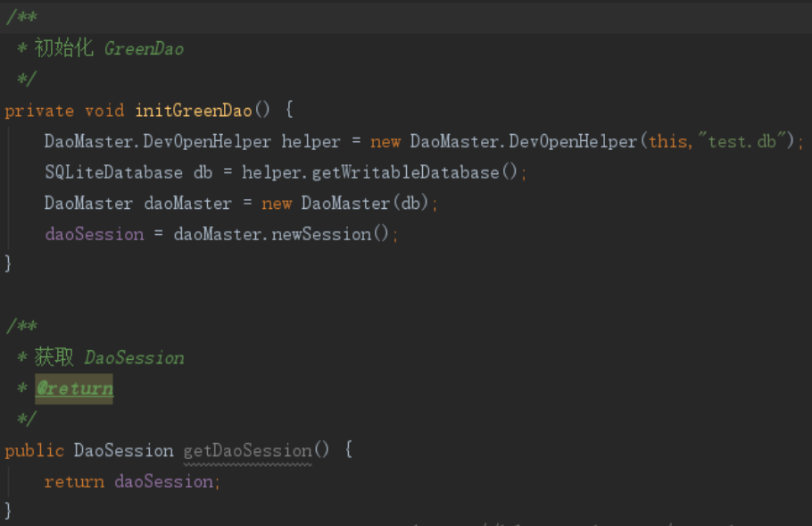The height and width of the screenshot is (526, 812).
Task: Click "return daoSession;" statement
Action: pyautogui.click(x=133, y=482)
